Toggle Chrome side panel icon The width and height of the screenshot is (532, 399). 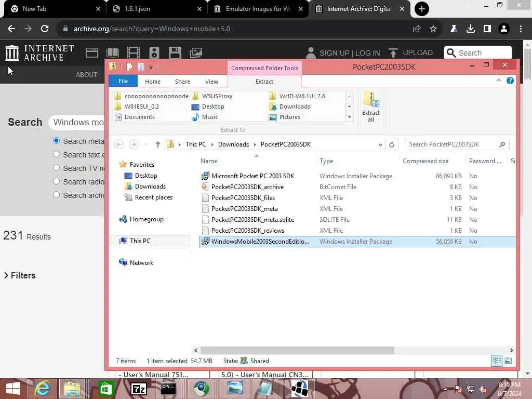tap(487, 29)
